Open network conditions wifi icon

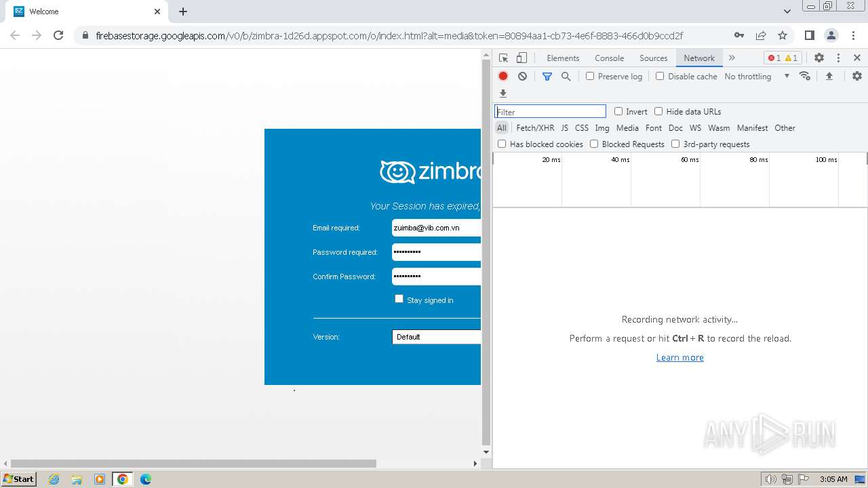coord(805,76)
